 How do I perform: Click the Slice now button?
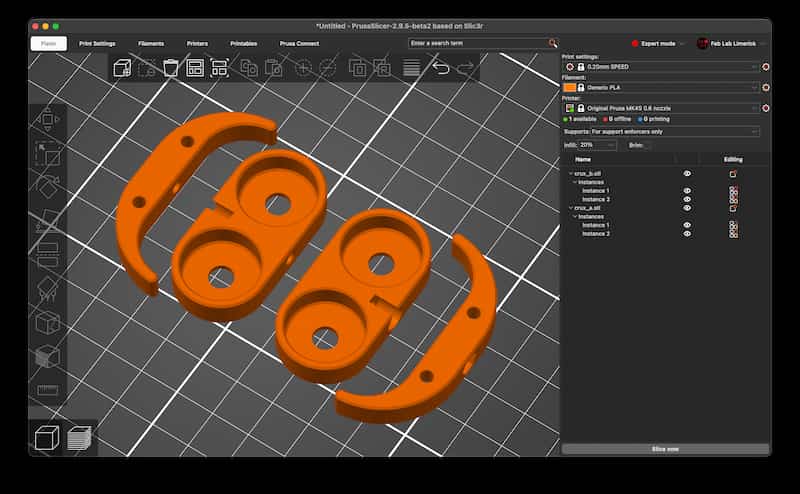[665, 449]
